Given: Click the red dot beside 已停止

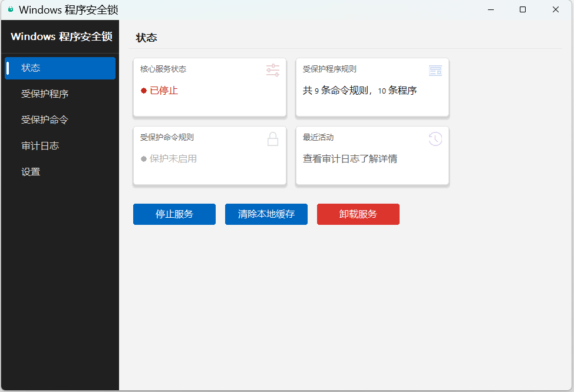Looking at the screenshot, I should [144, 91].
